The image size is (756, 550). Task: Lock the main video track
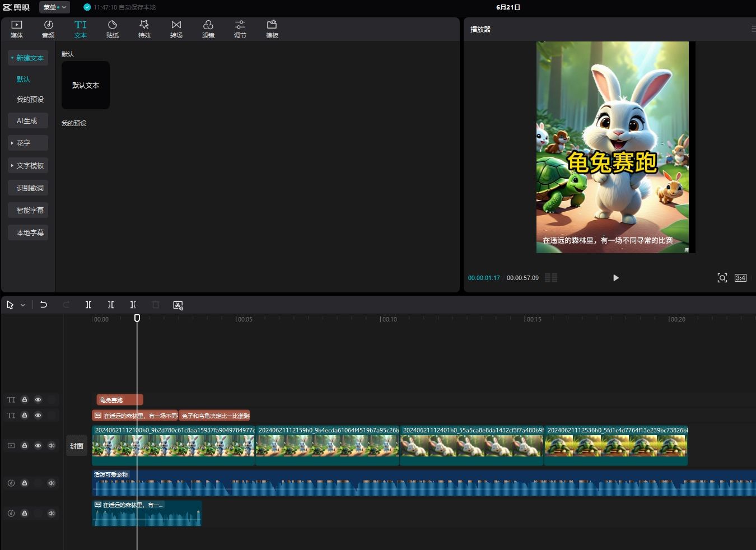pos(25,446)
